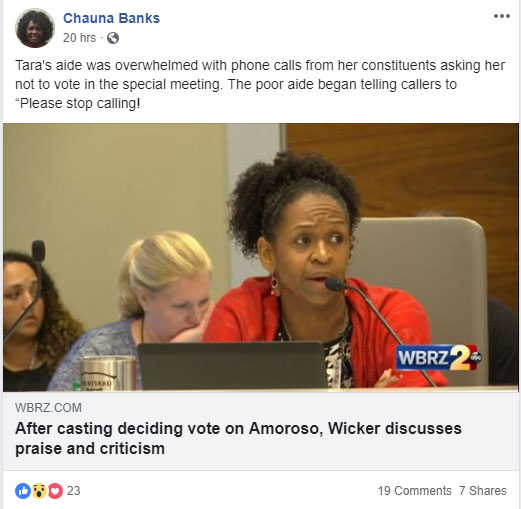Image resolution: width=521 pixels, height=509 pixels.
Task: Click the Wow reaction emoji icon
Action: tap(39, 491)
